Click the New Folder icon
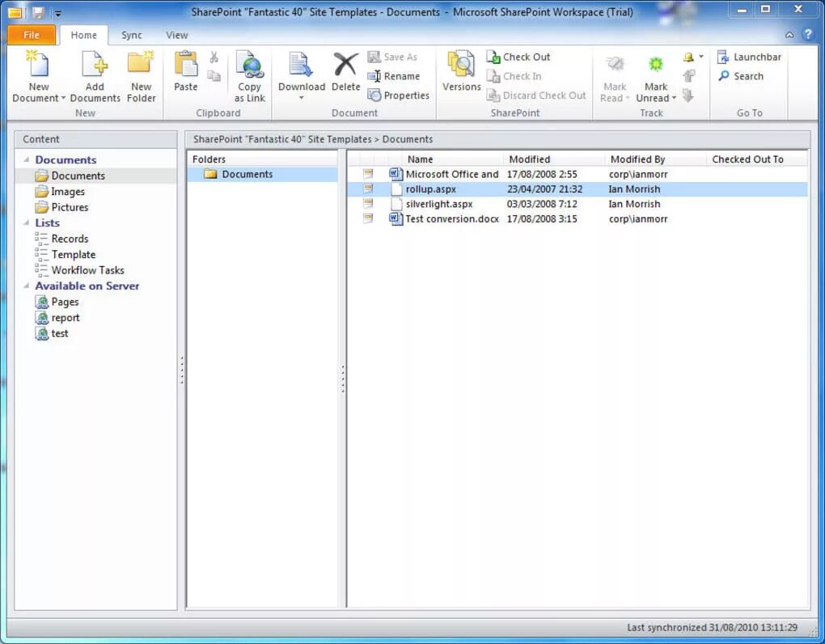The height and width of the screenshot is (644, 825). pyautogui.click(x=141, y=63)
